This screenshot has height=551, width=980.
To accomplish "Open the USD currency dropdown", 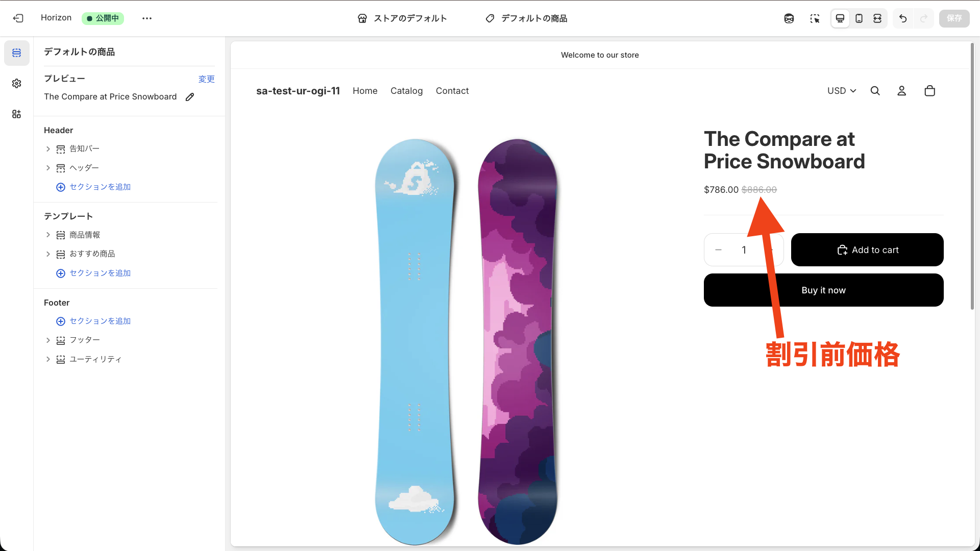I will [841, 90].
